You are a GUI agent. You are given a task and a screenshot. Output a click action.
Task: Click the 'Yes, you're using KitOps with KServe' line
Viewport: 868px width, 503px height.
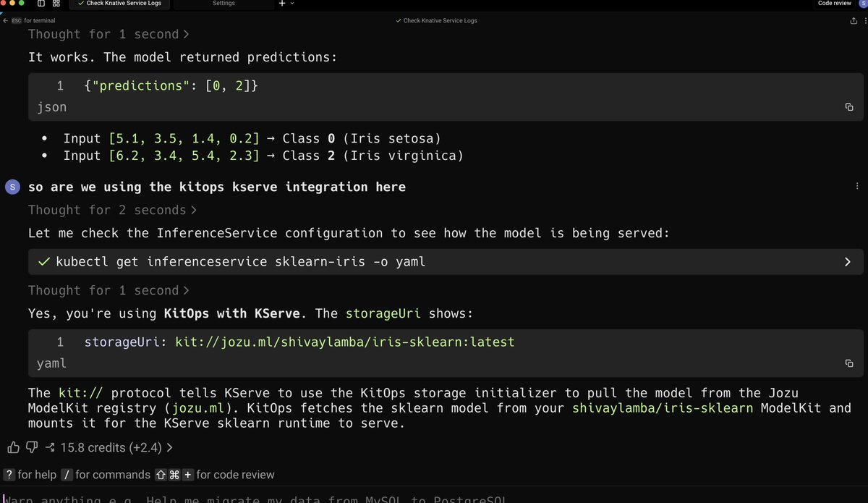pos(251,313)
